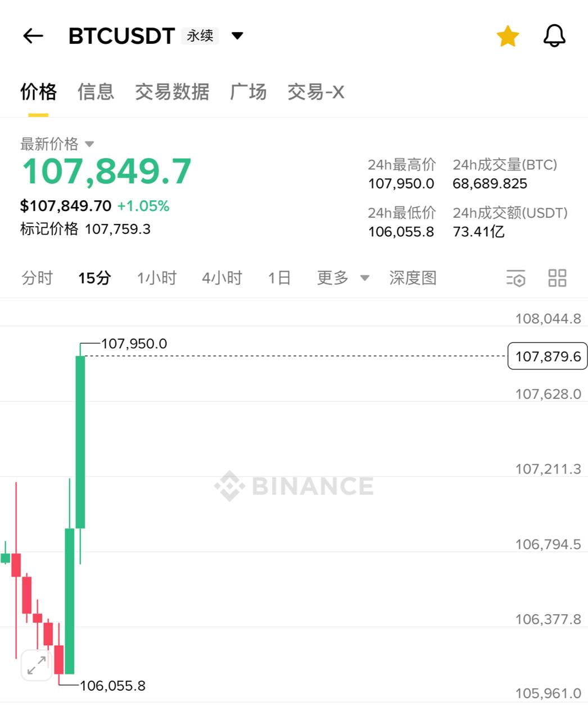Select the 1日 chart interval
Screen dimensions: 588x720
tap(279, 278)
